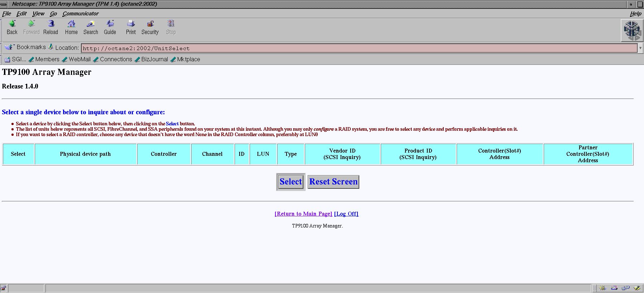The image size is (644, 293).
Task: Click the 'TP9100 Array Manager' page heading
Action: [x=47, y=72]
